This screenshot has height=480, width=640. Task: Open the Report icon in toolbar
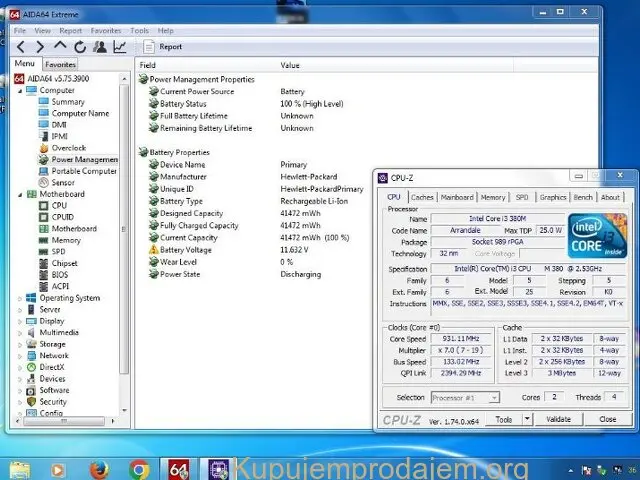point(149,46)
